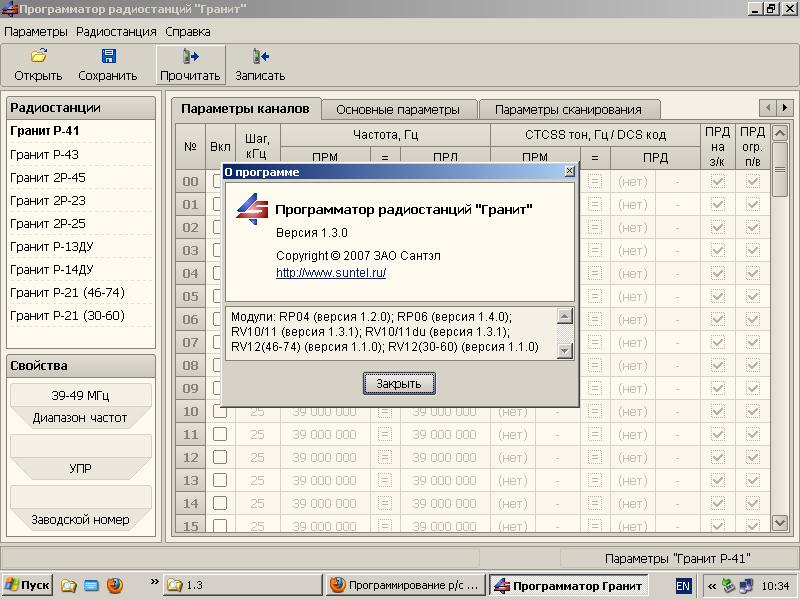Click CTCSS '=' icon in row 12
This screenshot has height=600, width=800.
(595, 457)
